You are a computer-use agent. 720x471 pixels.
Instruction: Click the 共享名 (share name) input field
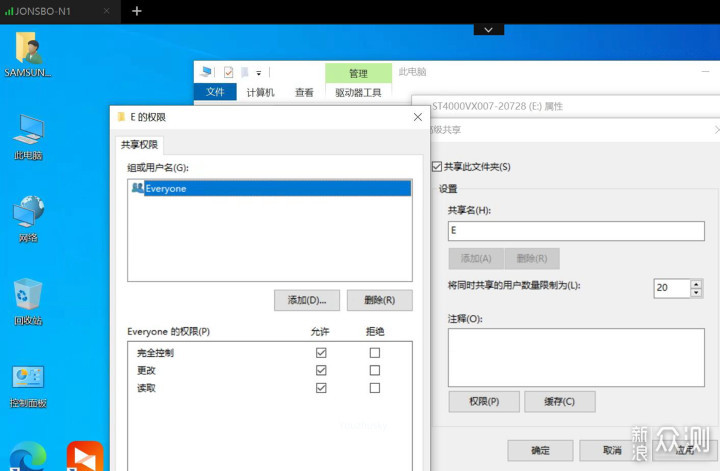[x=576, y=231]
